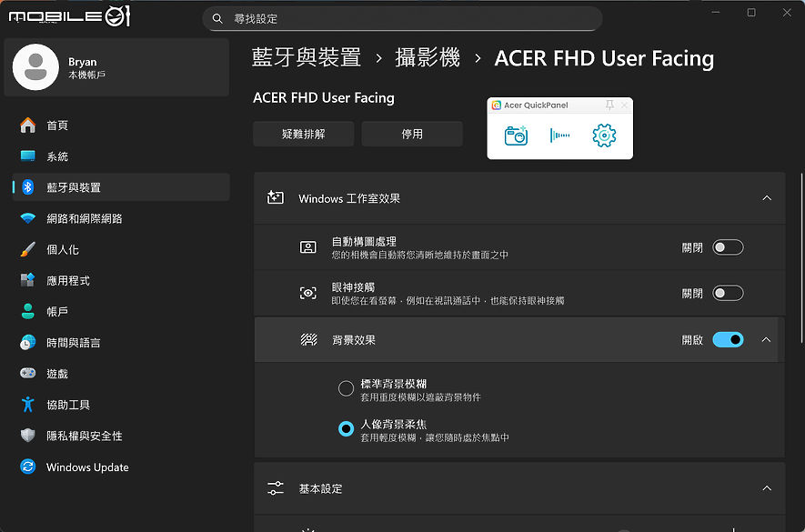Click the person icon beside 帳戶
805x532 pixels.
point(27,311)
